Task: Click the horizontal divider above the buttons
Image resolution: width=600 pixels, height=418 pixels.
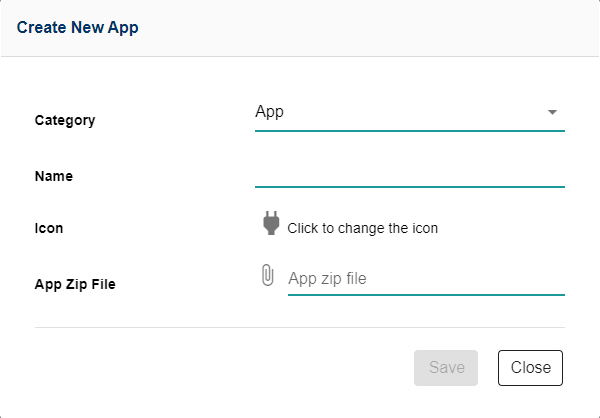Action: 299,327
